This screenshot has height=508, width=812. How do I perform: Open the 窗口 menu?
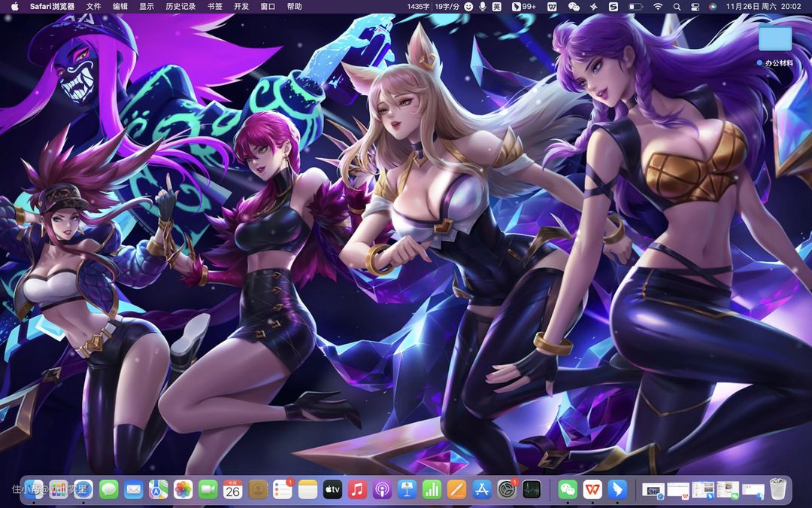click(x=268, y=6)
